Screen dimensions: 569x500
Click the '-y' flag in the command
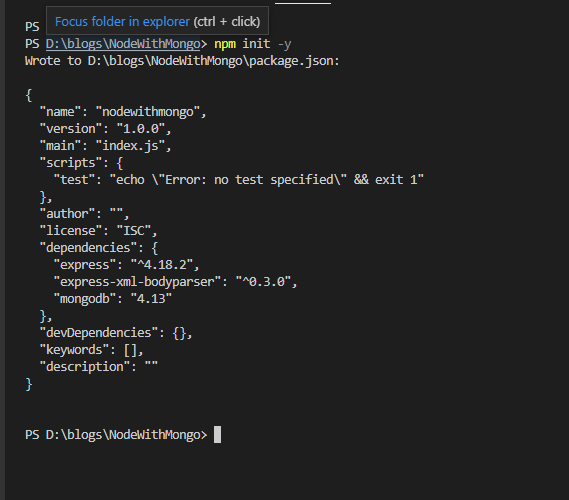point(284,44)
